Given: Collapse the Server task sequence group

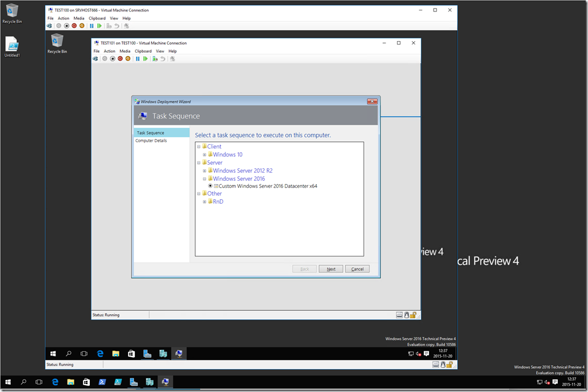Looking at the screenshot, I should [x=198, y=163].
